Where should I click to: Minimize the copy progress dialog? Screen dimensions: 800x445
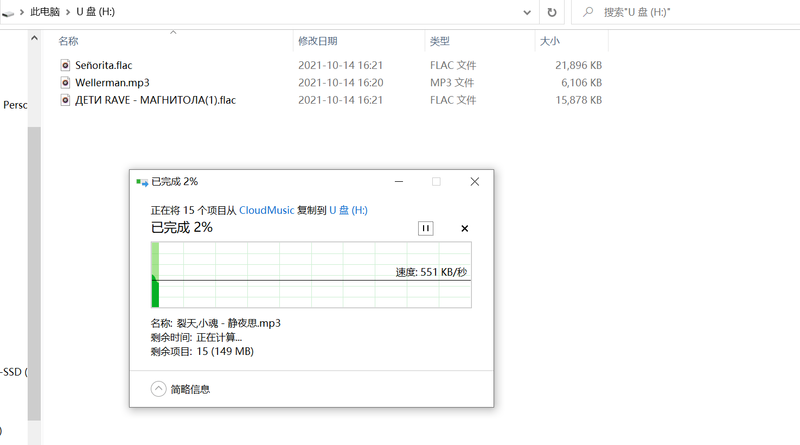click(x=399, y=182)
